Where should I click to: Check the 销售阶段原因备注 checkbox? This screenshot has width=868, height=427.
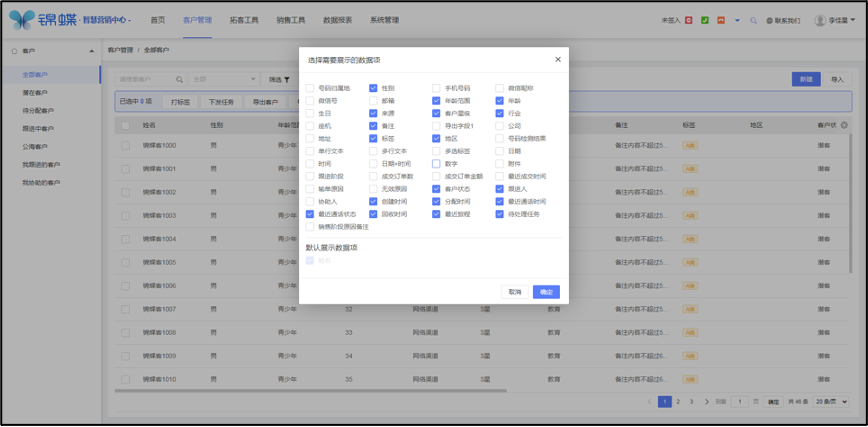coord(309,227)
